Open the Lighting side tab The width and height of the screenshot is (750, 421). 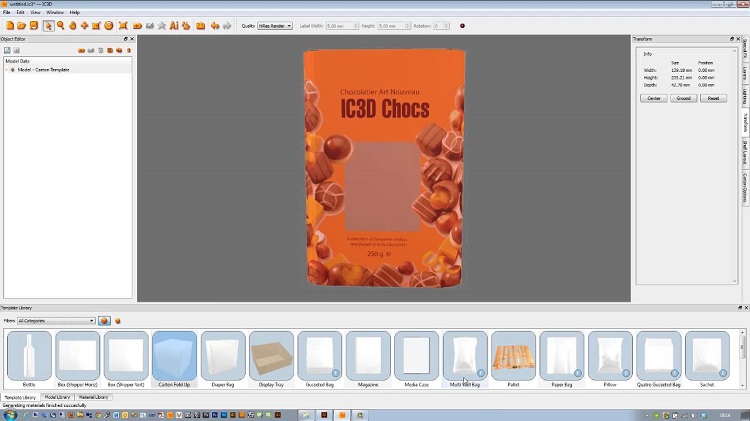[x=745, y=97]
